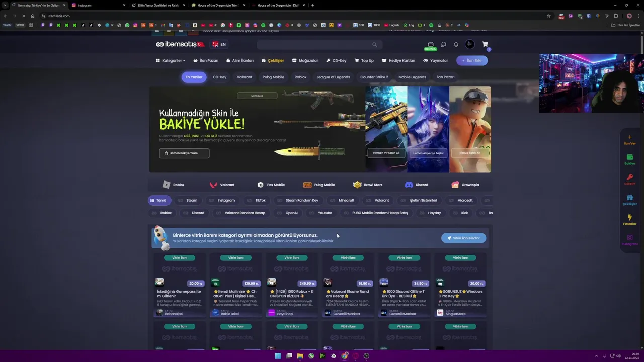644x362 pixels.
Task: Open the wallet balance icon in header
Action: pos(431,44)
